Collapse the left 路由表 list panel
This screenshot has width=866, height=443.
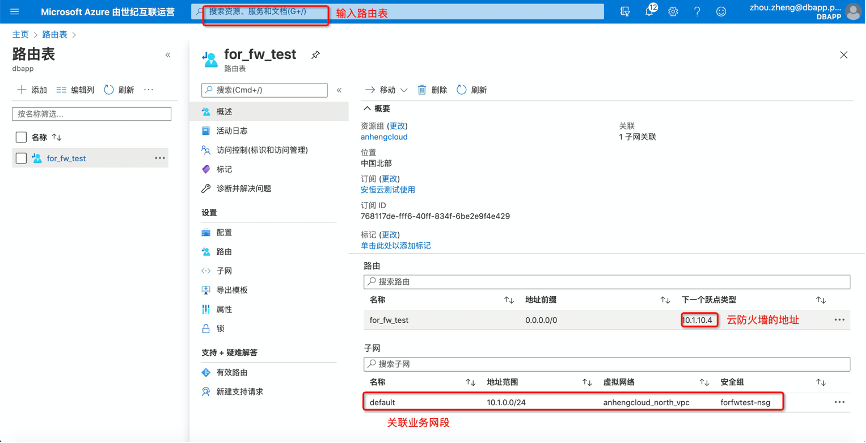click(x=167, y=55)
